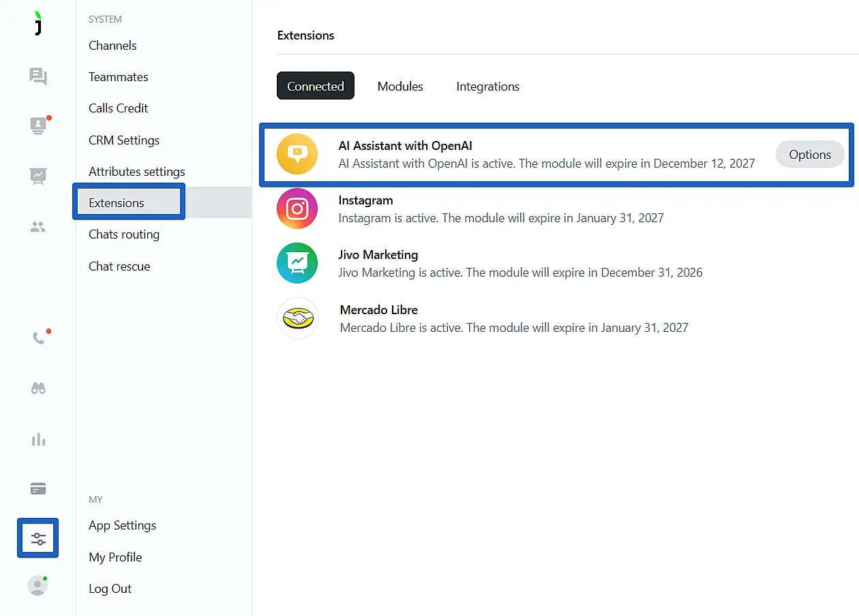
Task: Click the settings sliders icon
Action: tap(38, 538)
